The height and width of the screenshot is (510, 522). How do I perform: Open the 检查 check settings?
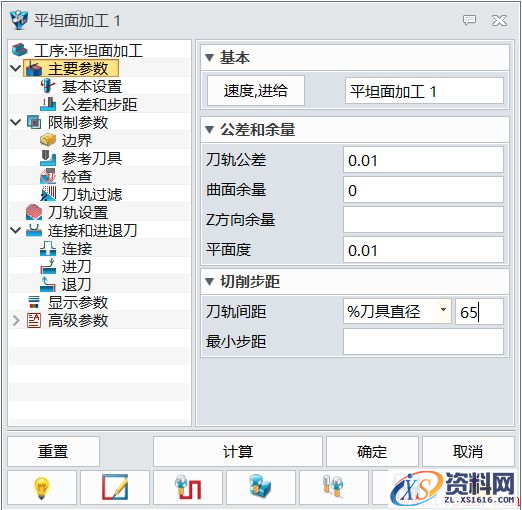[77, 176]
